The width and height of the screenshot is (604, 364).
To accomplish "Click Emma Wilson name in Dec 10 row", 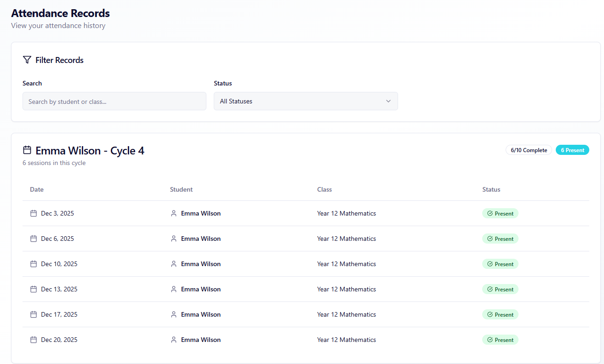I will click(200, 264).
